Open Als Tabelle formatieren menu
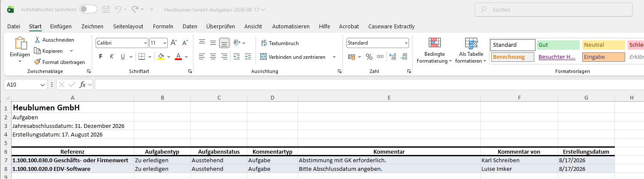Viewport: 644px width, 179px height. click(x=471, y=50)
